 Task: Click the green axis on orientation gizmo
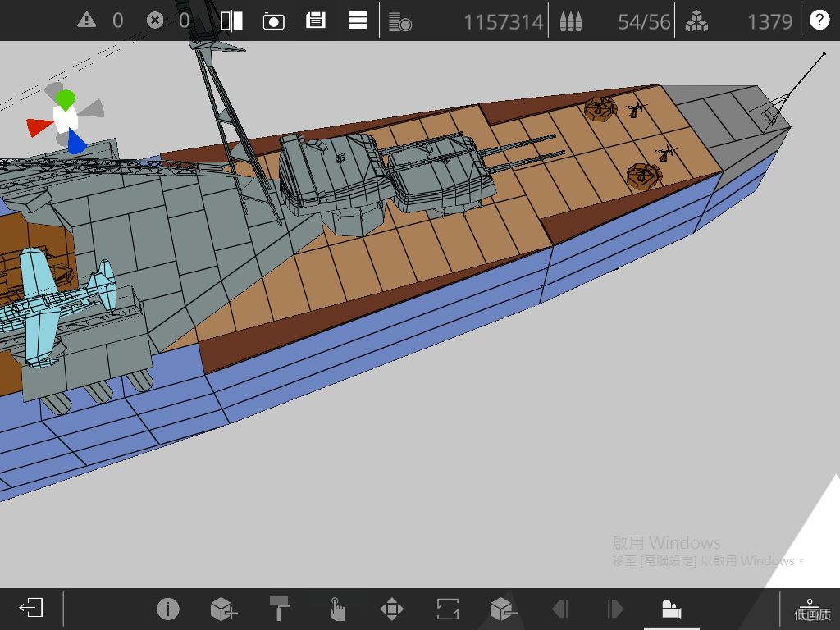[x=66, y=99]
